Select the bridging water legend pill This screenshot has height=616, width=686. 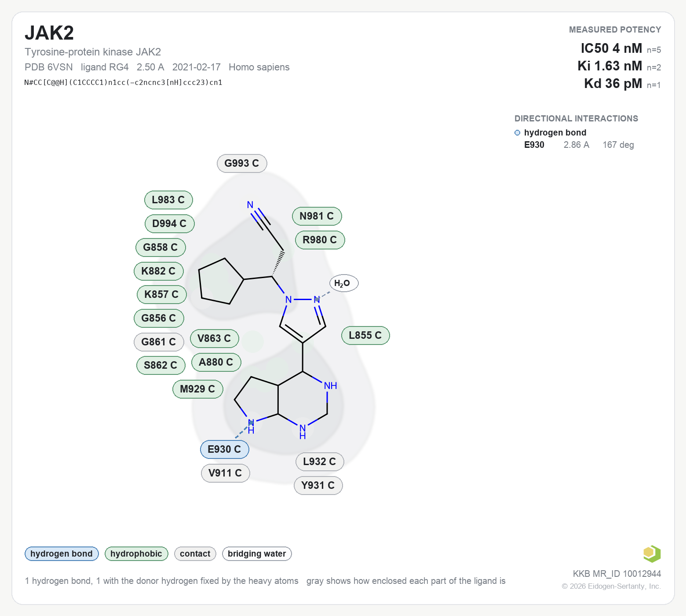point(257,554)
